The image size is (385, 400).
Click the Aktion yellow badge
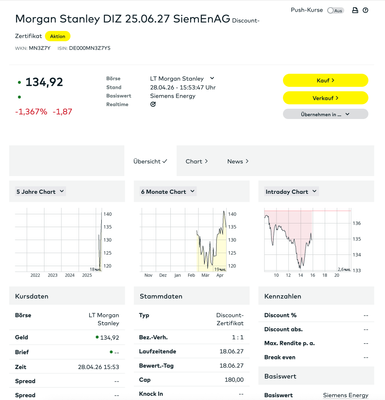(x=58, y=36)
